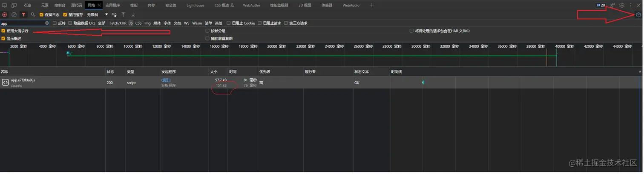Stop recording the network log
Viewport: 644px width, 174px height.
click(x=5, y=14)
